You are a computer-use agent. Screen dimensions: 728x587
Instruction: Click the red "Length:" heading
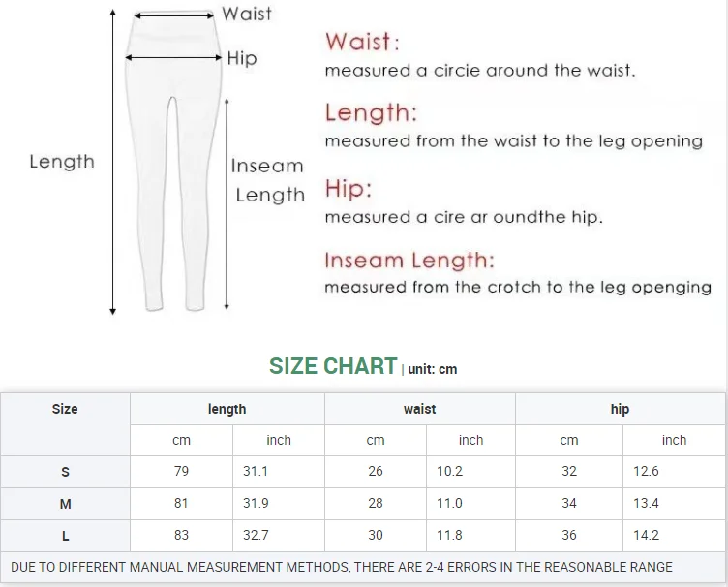[371, 112]
